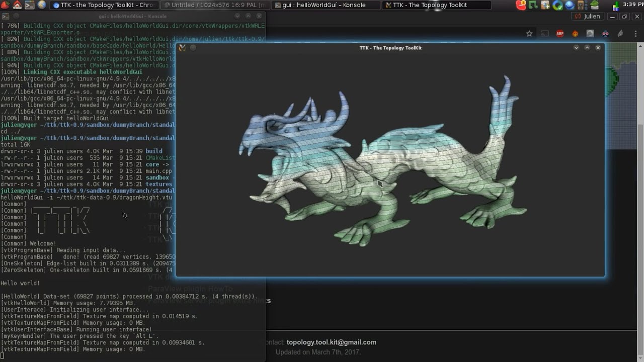Screen dimensions: 644x362
Task: Click 'sandbox' entry in Konsole listing
Action: [x=157, y=177]
